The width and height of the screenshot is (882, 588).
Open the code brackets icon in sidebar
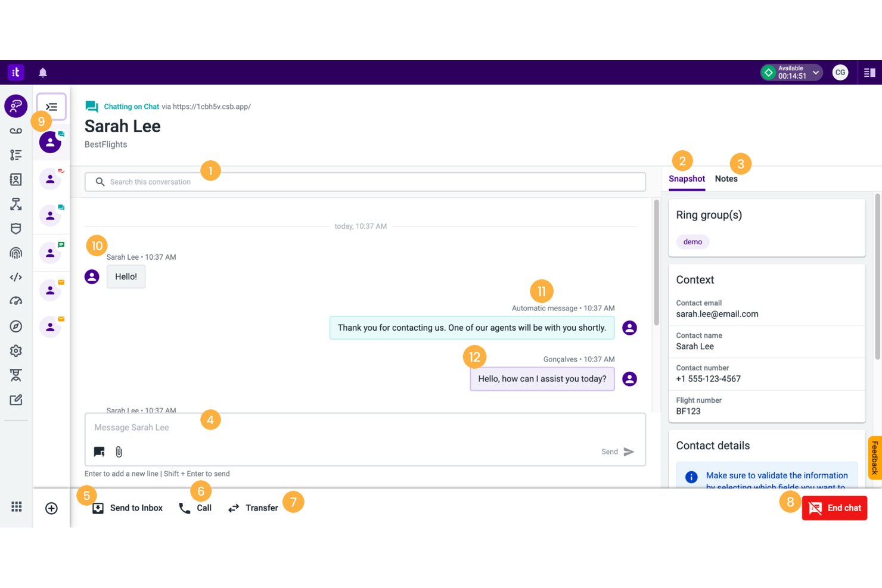coord(16,277)
